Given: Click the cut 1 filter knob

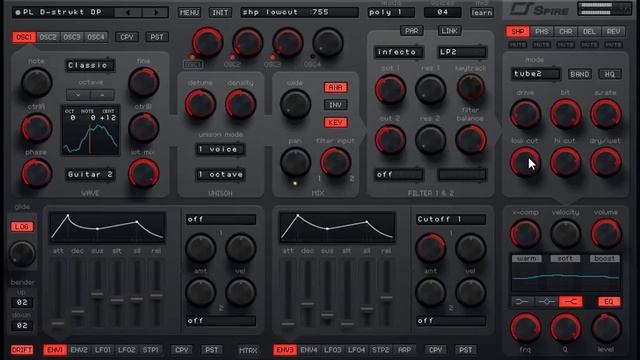Looking at the screenshot, I should coord(390,89).
